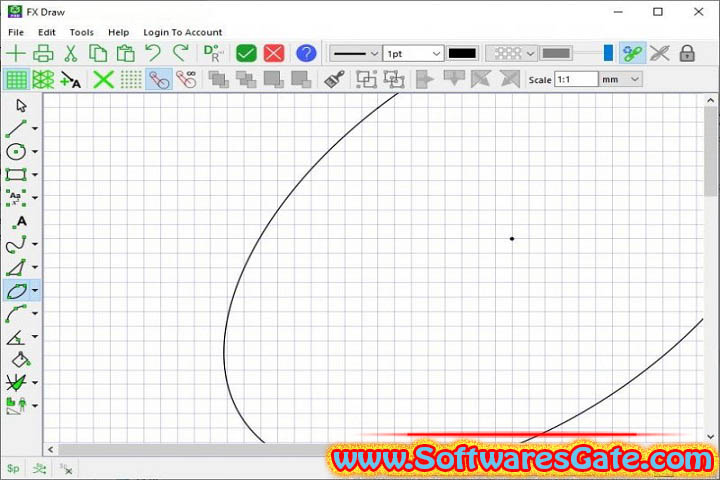
Task: Expand the clipart gallery tool arrow
Action: [x=35, y=406]
